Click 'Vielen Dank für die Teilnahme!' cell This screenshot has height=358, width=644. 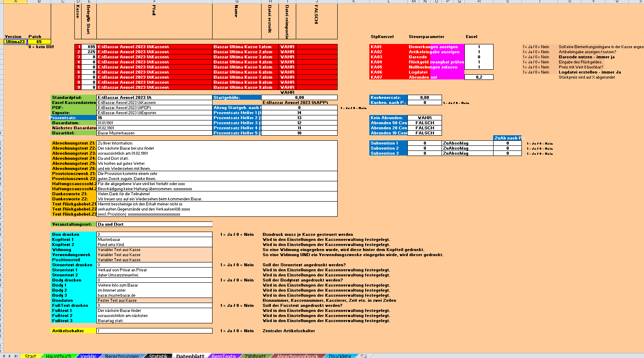(217, 194)
